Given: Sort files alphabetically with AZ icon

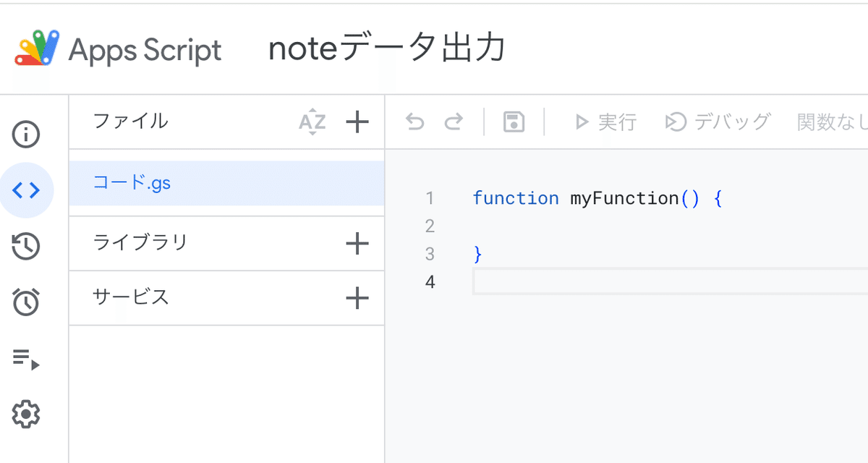Looking at the screenshot, I should coord(312,122).
